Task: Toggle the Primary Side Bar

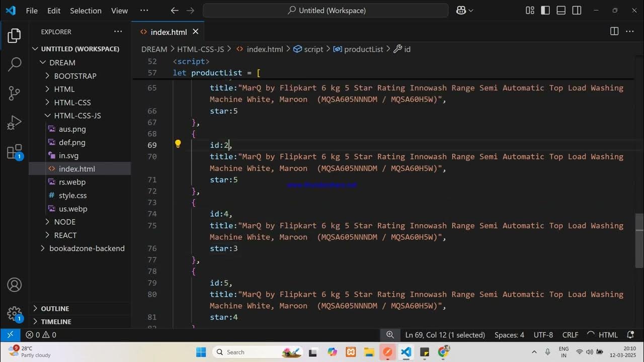Action: pyautogui.click(x=545, y=10)
